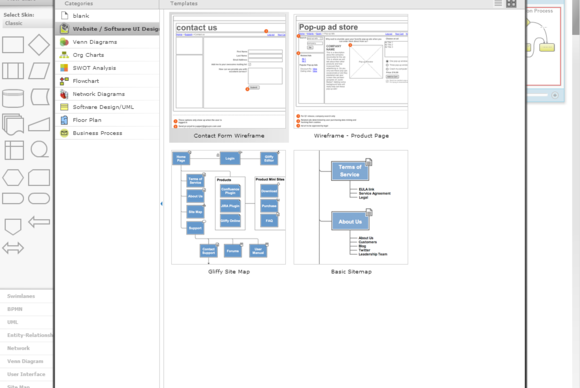Click the zoom plus button on preview panel
The image size is (580, 388).
click(x=555, y=95)
